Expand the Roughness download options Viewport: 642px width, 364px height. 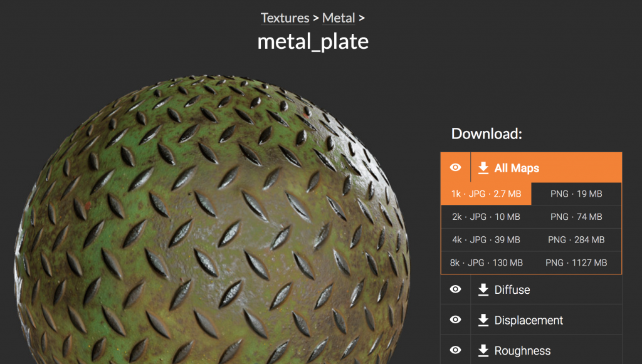click(522, 350)
